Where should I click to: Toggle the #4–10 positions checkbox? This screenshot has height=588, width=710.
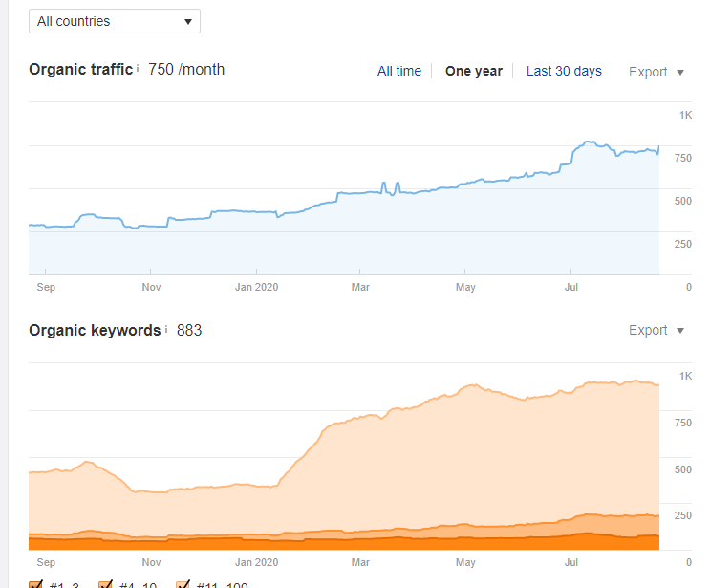105,584
